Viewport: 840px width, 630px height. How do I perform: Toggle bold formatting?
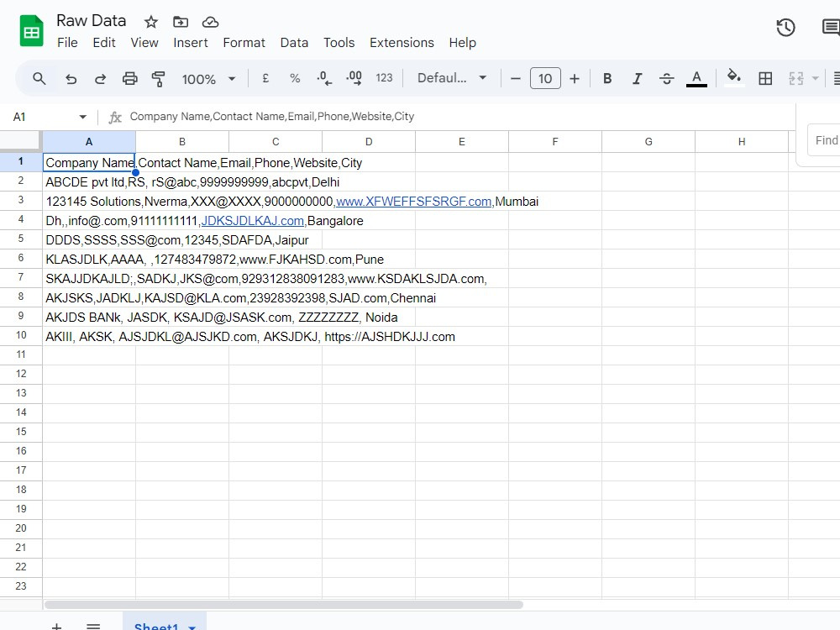pyautogui.click(x=607, y=79)
